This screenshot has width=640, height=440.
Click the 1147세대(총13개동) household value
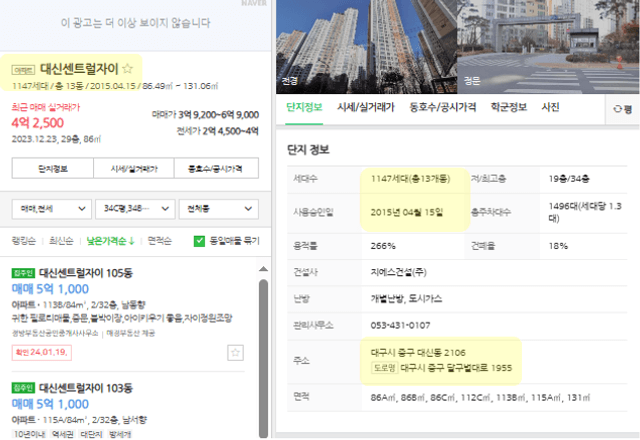(410, 178)
